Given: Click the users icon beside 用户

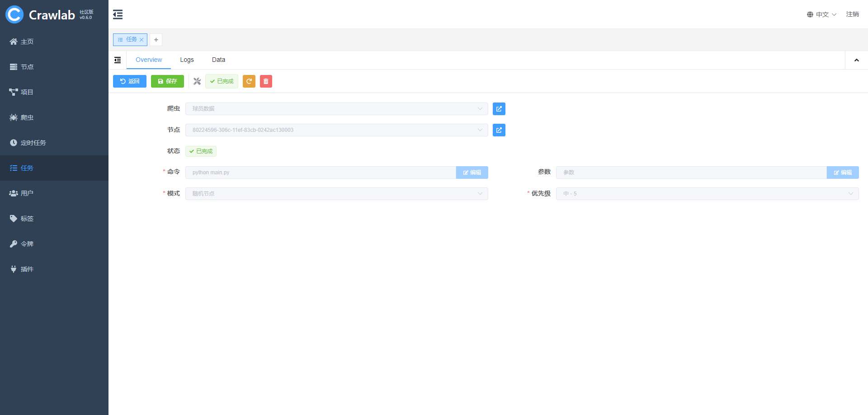Looking at the screenshot, I should point(14,193).
